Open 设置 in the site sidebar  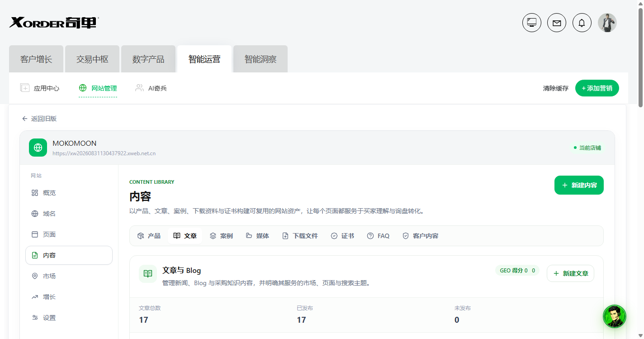click(x=69, y=318)
